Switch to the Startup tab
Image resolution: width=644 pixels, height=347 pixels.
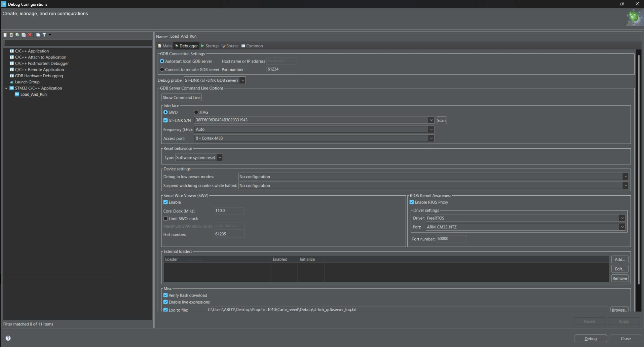point(210,46)
